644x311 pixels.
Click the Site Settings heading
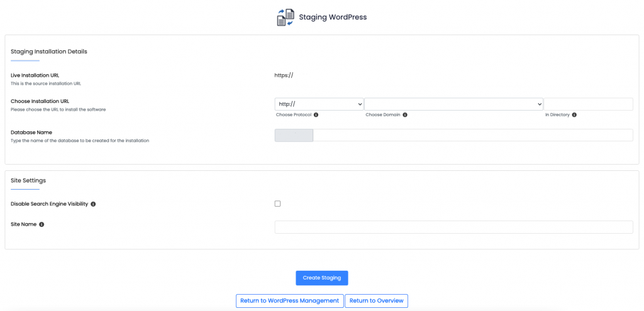click(28, 180)
